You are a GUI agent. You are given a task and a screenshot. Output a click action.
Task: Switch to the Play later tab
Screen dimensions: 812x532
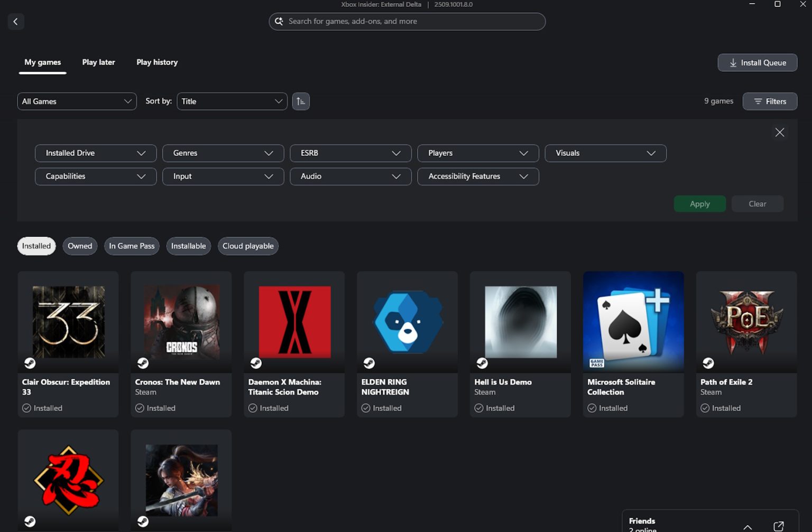tap(98, 62)
